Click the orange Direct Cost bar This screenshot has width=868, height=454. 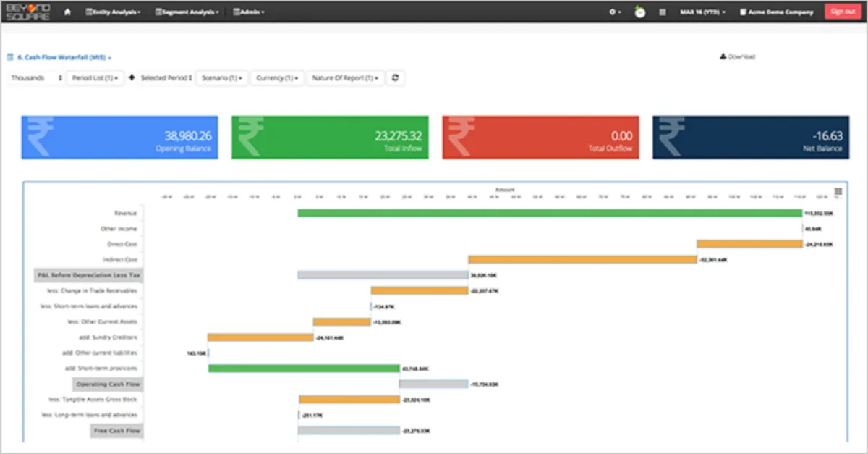[749, 244]
